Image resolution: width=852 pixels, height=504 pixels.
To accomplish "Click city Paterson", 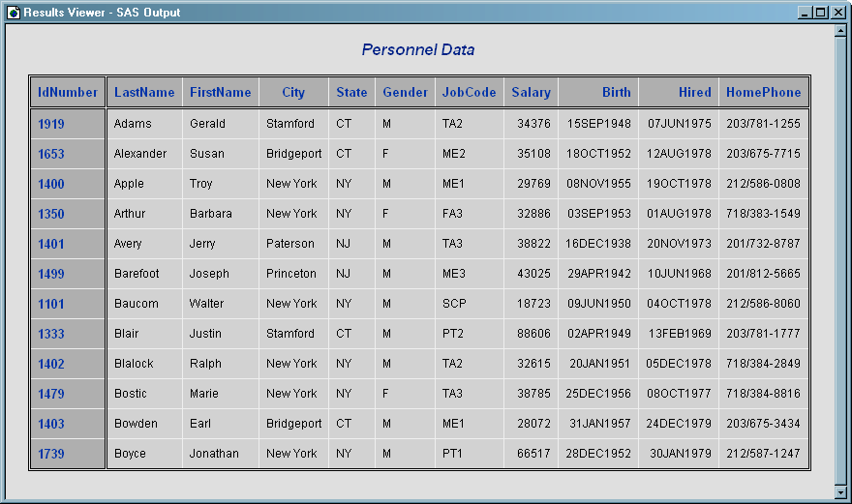I will pos(290,244).
